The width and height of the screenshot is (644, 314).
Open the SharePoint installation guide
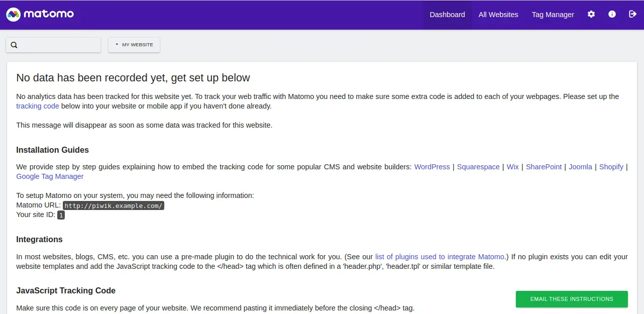tap(544, 167)
